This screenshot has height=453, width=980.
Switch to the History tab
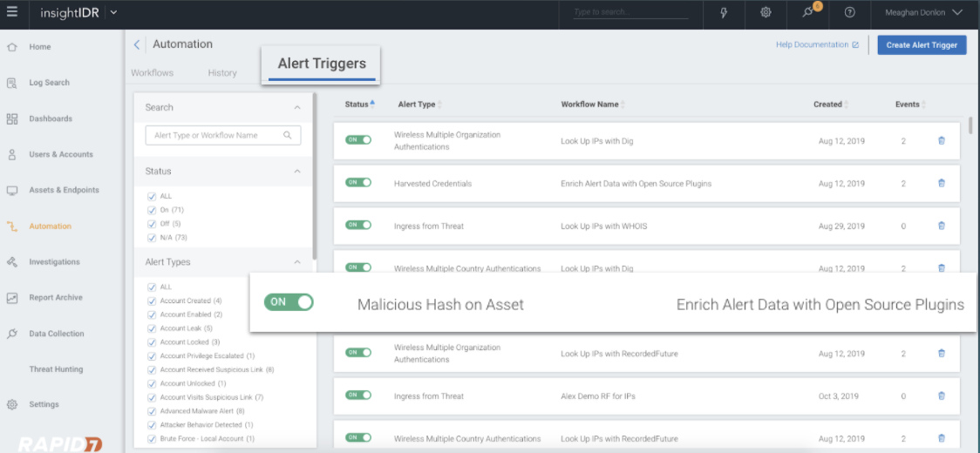click(222, 73)
